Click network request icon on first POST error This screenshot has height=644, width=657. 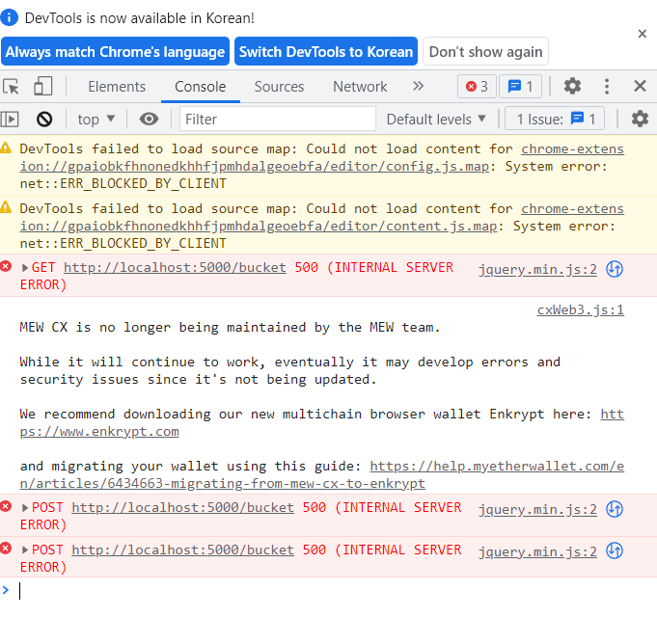(x=615, y=509)
